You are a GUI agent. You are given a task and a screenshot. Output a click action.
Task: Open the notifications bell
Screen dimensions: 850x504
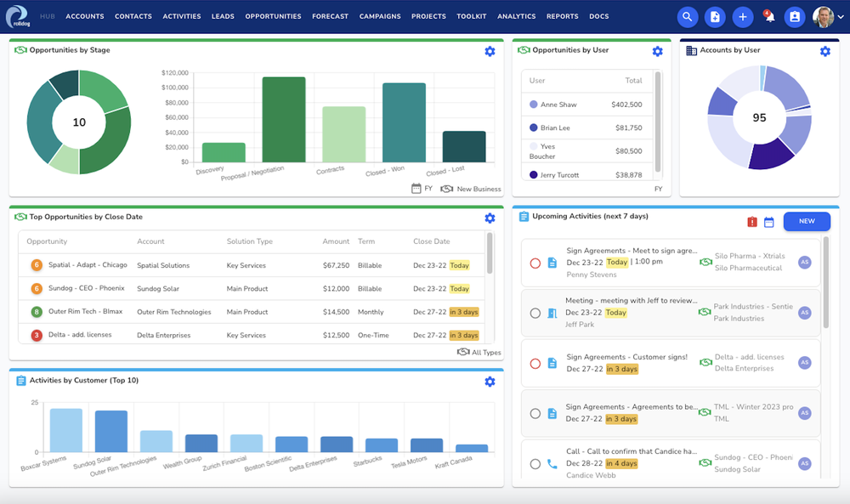click(769, 17)
